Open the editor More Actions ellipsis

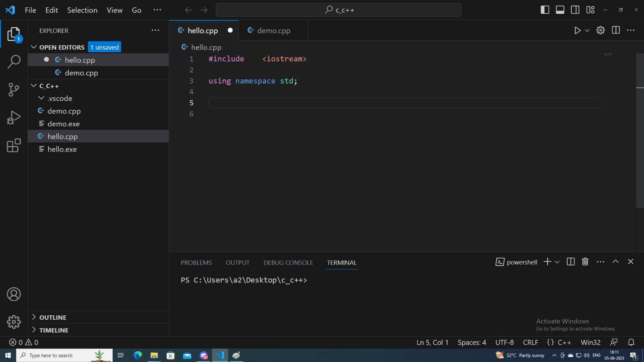coord(631,30)
